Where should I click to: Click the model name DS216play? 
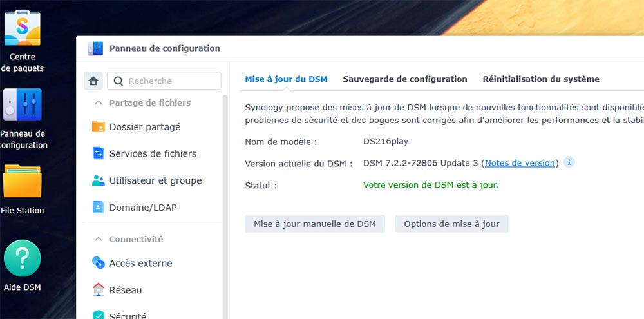click(386, 141)
